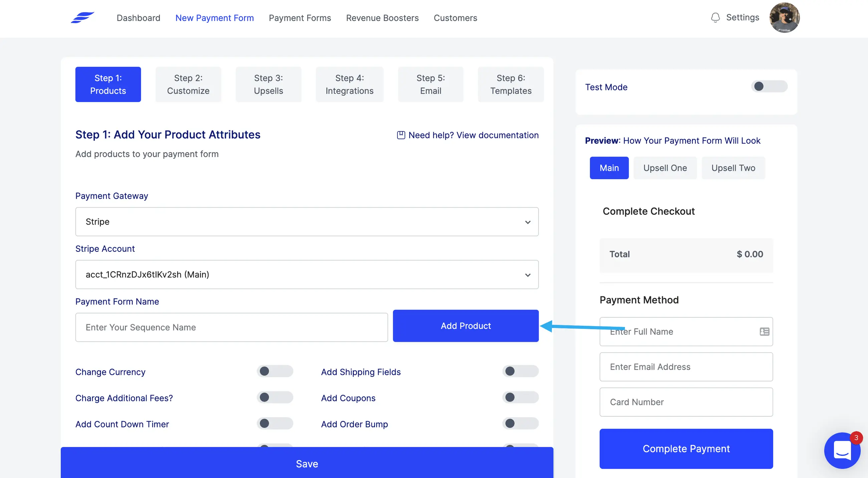Viewport: 868px width, 478px height.
Task: Click the contact card icon in Full Name field
Action: coord(764,332)
